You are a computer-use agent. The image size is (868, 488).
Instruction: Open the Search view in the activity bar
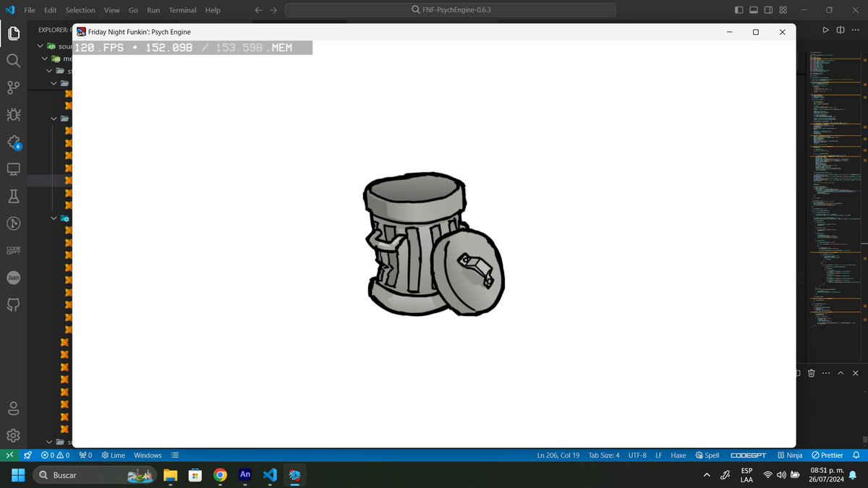[x=13, y=61]
